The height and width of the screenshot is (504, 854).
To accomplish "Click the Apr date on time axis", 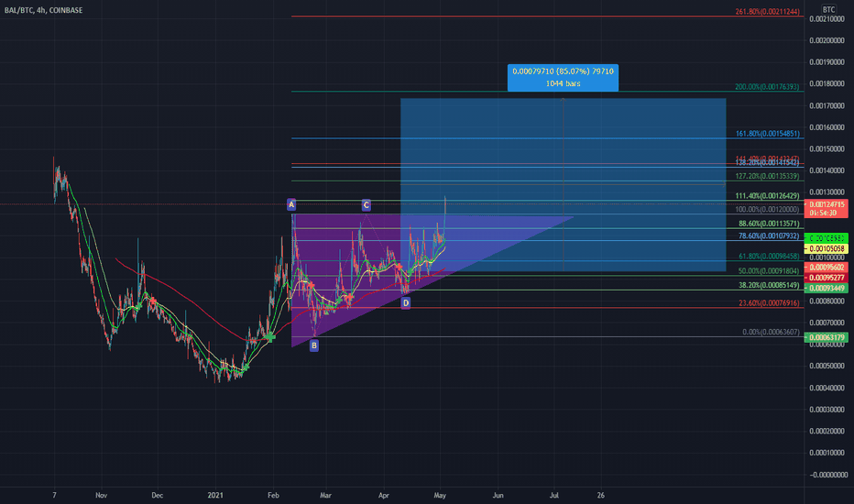I will coord(383,495).
